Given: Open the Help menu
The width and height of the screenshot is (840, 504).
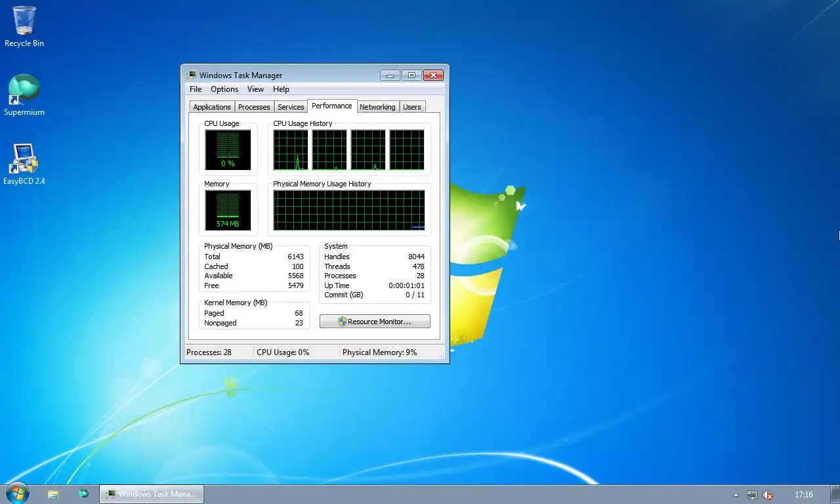Looking at the screenshot, I should [x=281, y=89].
